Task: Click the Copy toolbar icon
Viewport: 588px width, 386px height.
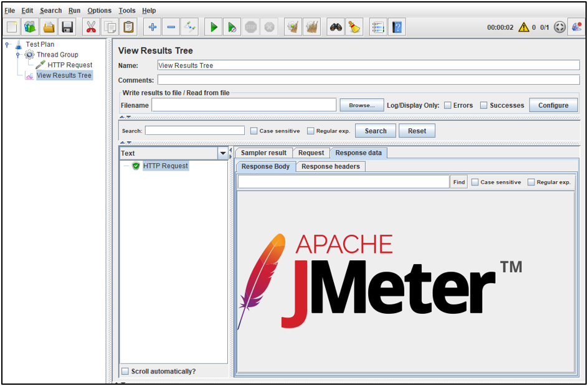Action: [x=110, y=27]
